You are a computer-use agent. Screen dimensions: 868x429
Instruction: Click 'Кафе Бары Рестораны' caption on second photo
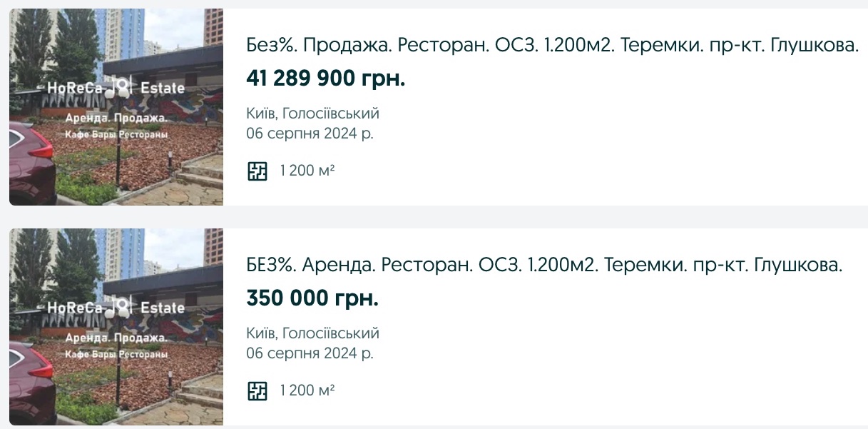click(116, 354)
